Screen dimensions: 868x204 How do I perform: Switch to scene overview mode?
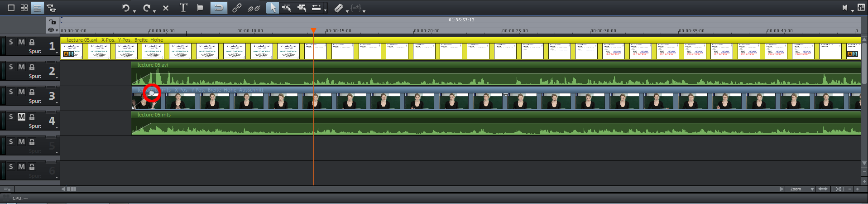point(24,8)
